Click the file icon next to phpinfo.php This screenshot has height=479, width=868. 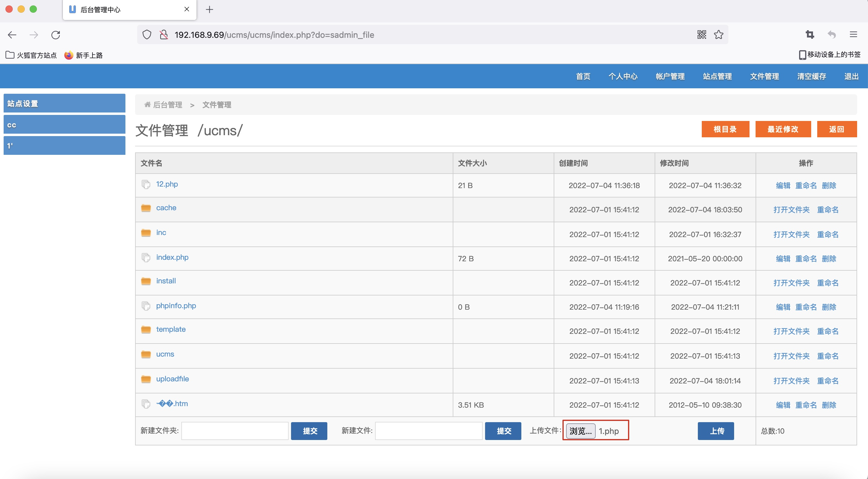coord(146,306)
